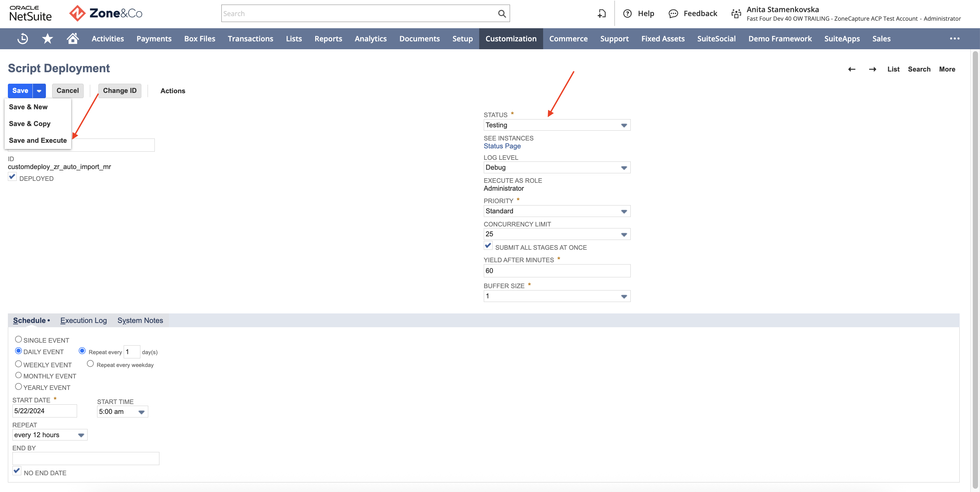
Task: Open the Help question-mark icon
Action: point(627,14)
